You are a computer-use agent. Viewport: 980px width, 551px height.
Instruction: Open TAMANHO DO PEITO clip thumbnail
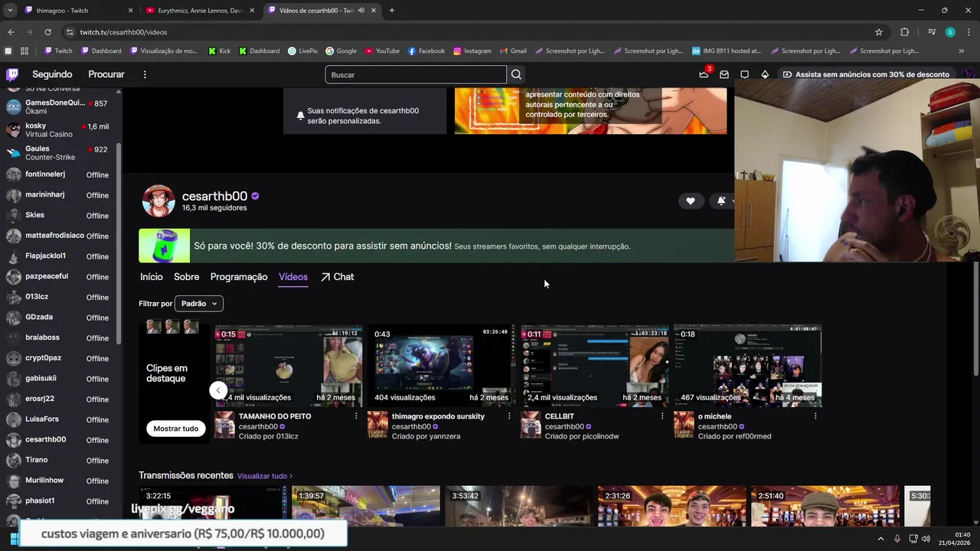click(x=289, y=366)
